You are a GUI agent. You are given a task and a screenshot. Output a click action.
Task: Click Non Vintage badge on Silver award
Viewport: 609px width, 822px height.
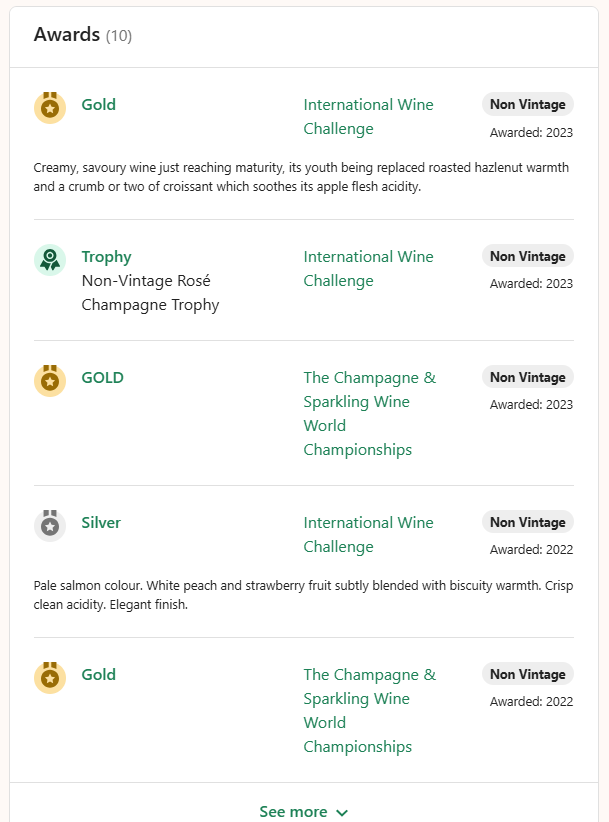(528, 522)
